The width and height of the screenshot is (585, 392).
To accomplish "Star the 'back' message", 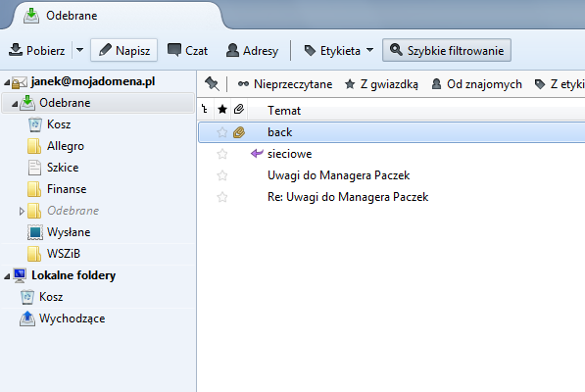I will coord(222,132).
